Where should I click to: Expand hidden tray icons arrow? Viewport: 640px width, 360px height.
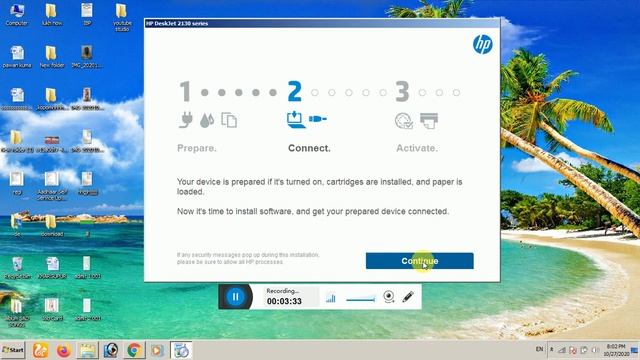click(551, 350)
